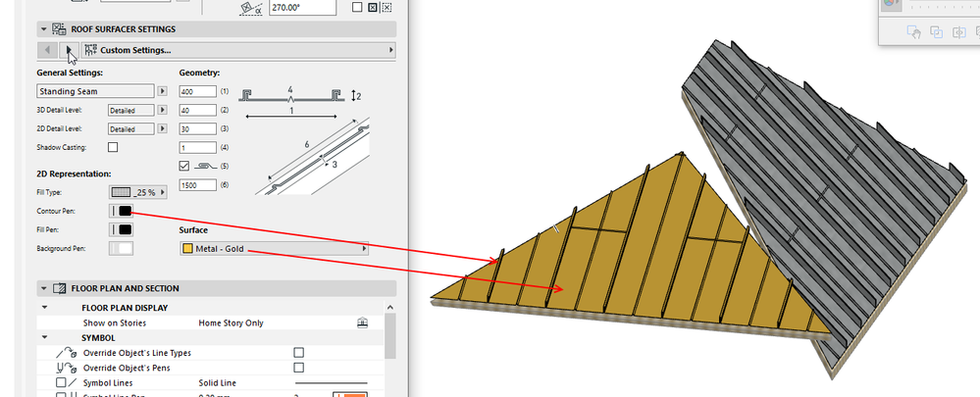Collapse the Symbol group
Screen dimensions: 980x397
click(44, 338)
